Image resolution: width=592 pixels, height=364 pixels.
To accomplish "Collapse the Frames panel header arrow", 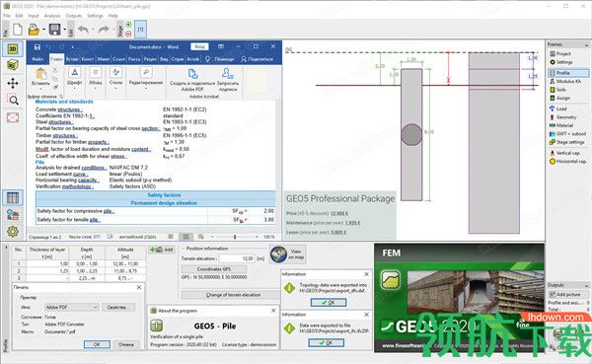I will tap(587, 44).
